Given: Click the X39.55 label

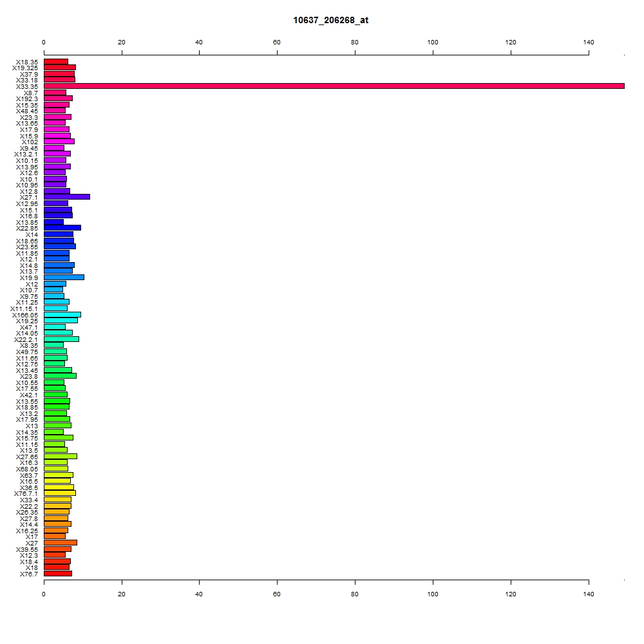Looking at the screenshot, I should point(26,549).
